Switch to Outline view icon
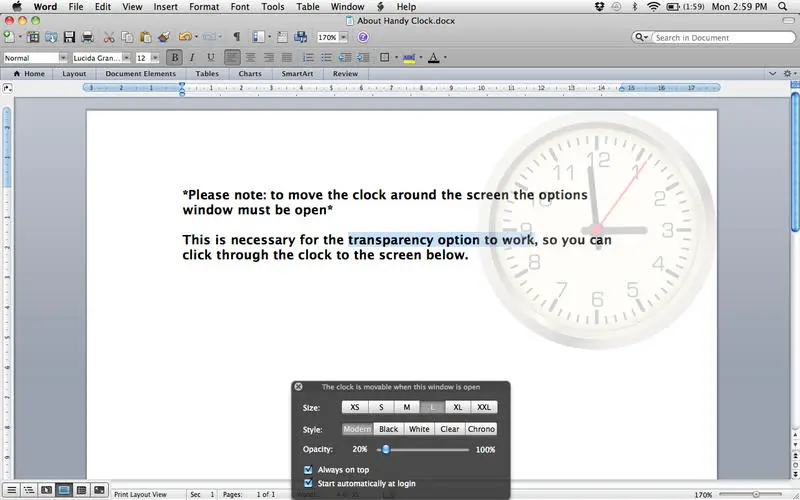Screen dimensions: 800x500 (x=29, y=490)
